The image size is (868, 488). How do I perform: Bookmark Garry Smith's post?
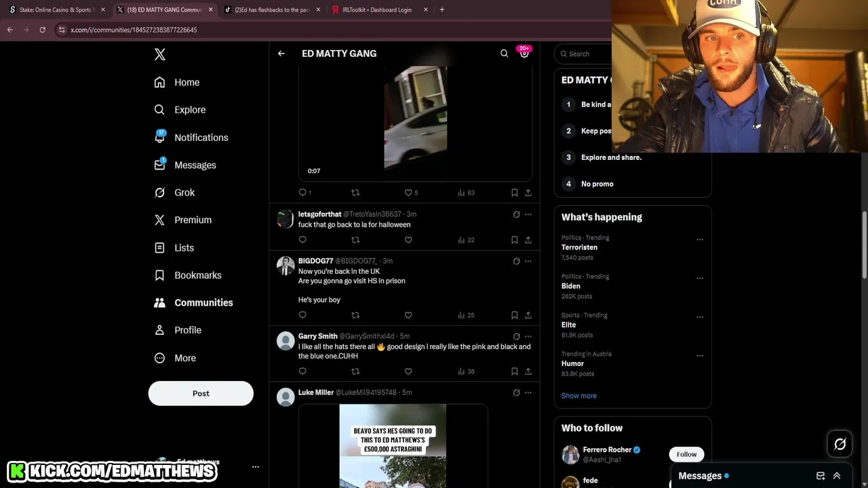(x=515, y=371)
